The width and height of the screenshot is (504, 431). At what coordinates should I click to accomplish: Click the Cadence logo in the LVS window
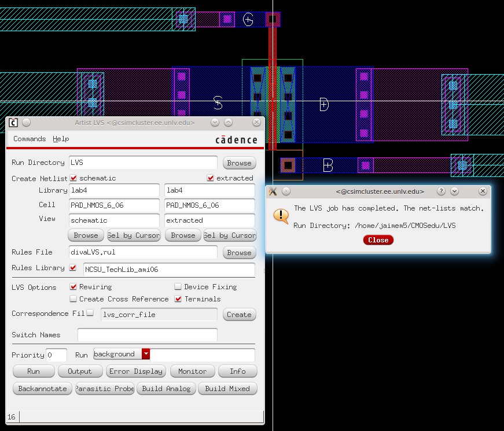237,139
